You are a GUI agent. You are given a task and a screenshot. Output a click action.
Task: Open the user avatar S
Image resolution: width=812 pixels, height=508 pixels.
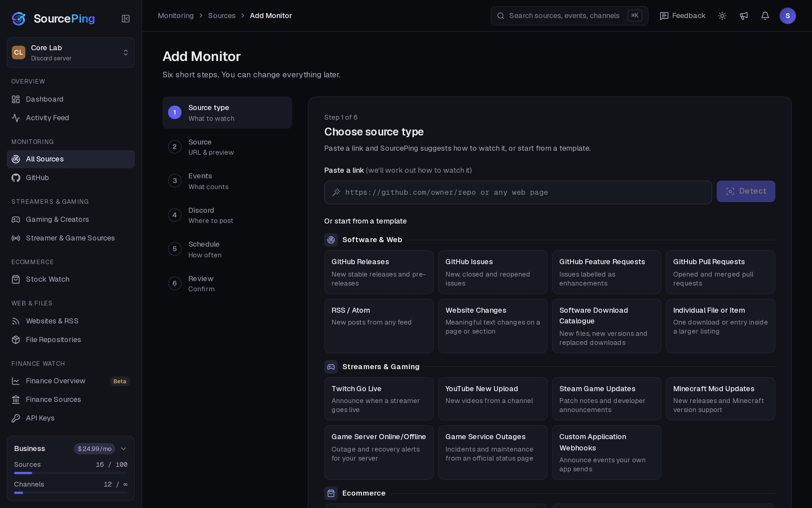point(787,16)
